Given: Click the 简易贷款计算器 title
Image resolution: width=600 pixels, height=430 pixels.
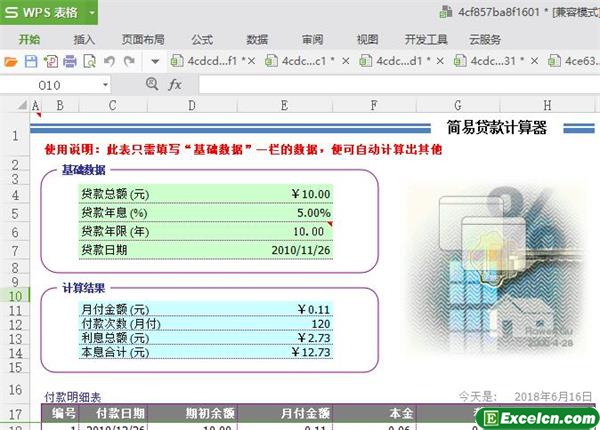Looking at the screenshot, I should (497, 127).
